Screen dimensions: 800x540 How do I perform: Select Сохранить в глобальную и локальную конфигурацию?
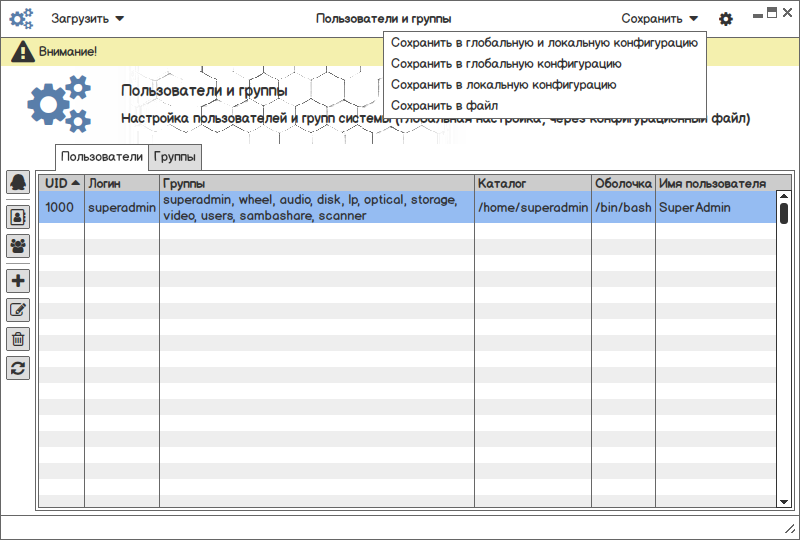click(x=544, y=43)
